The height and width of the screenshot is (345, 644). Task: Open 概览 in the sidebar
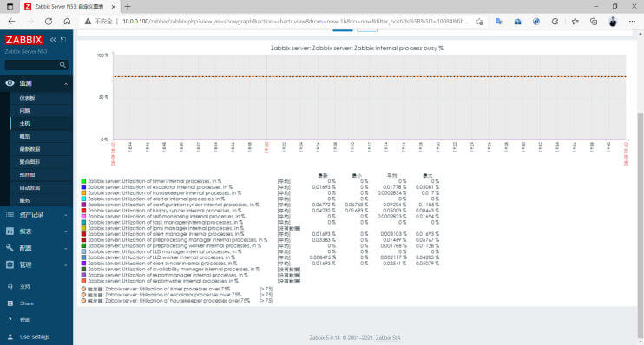(24, 136)
